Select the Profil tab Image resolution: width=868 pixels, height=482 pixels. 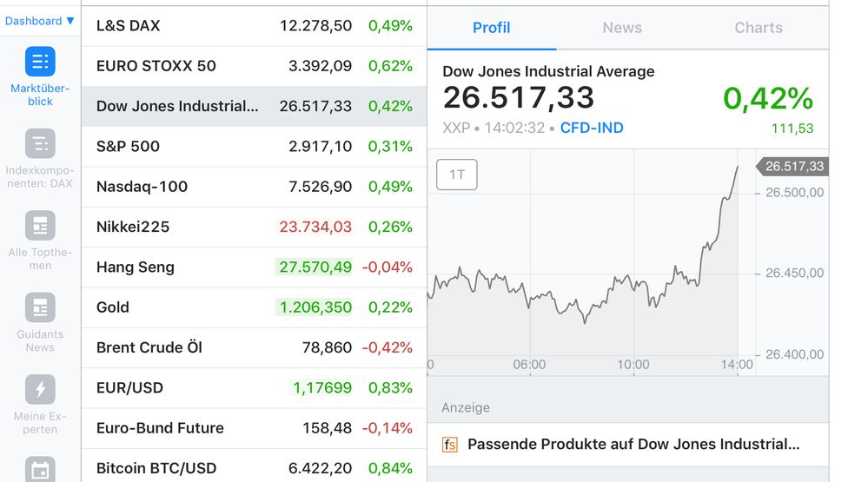pos(491,28)
